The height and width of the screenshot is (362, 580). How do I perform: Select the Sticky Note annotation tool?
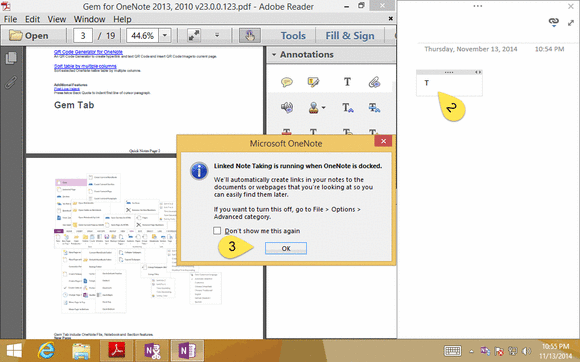coord(287,82)
